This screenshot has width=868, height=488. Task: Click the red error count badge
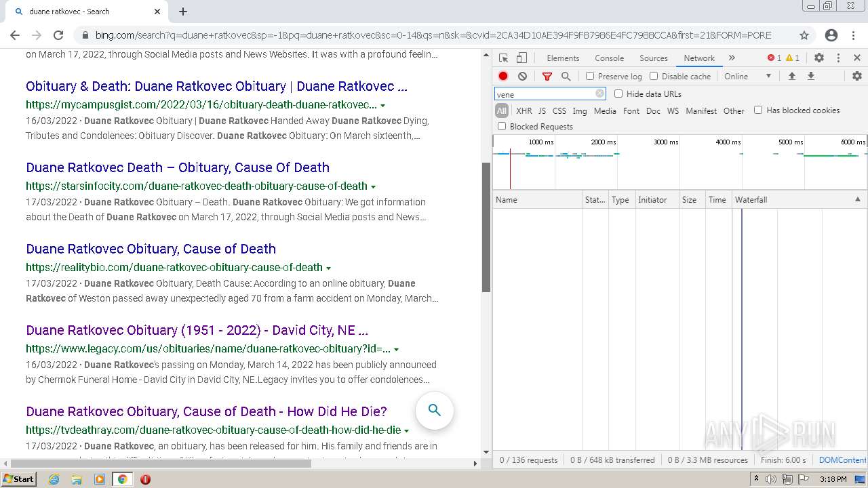coord(774,58)
